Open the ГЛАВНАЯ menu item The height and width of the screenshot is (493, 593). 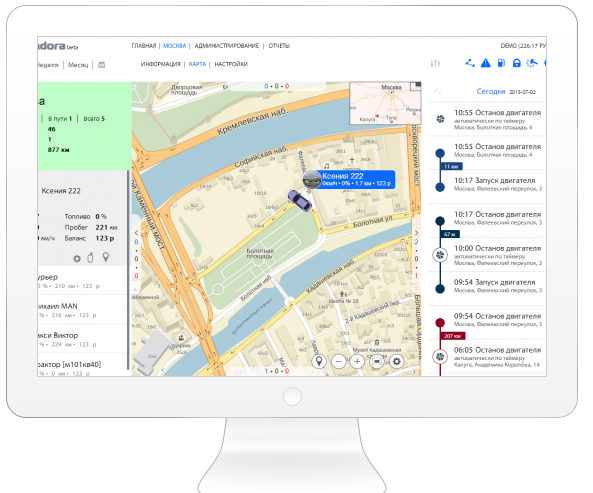144,46
